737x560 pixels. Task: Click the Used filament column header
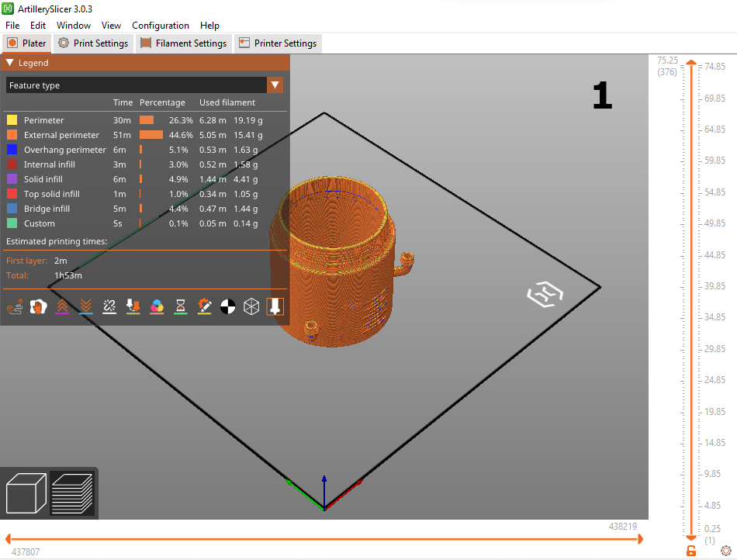(227, 102)
